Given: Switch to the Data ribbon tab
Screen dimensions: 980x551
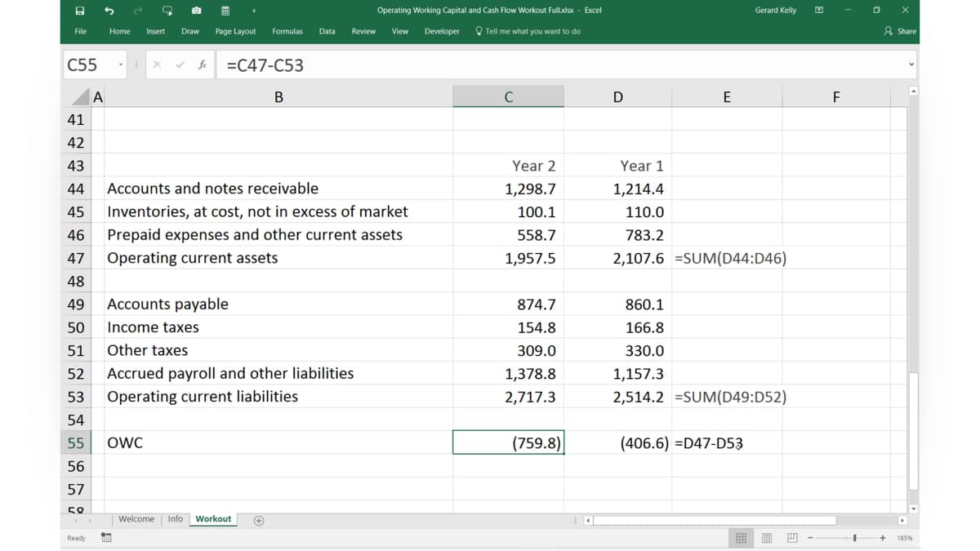Looking at the screenshot, I should 327,31.
